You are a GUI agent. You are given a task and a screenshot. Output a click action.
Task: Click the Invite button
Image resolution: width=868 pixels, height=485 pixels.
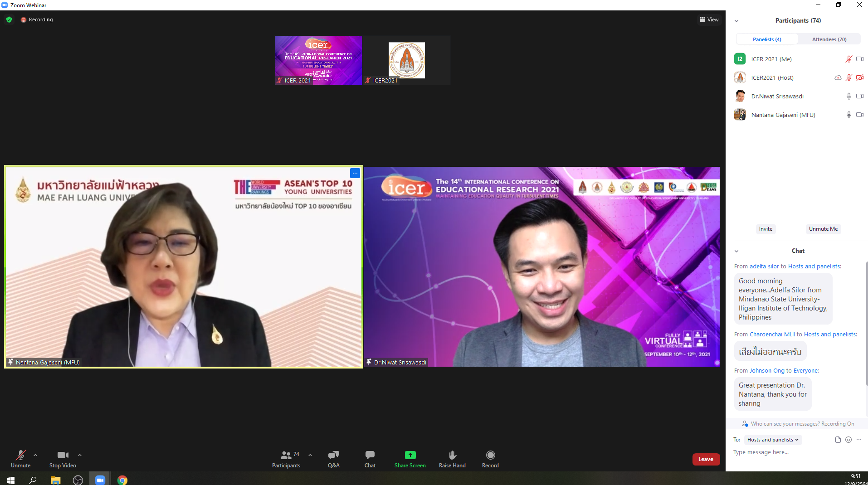click(x=766, y=229)
